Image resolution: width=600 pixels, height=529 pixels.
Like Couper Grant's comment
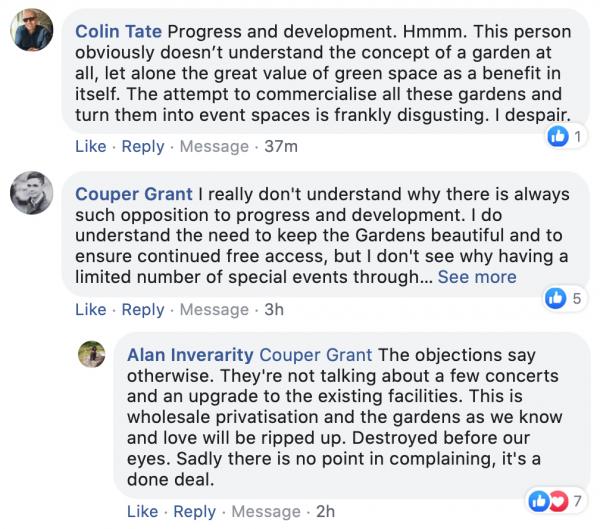pyautogui.click(x=91, y=309)
